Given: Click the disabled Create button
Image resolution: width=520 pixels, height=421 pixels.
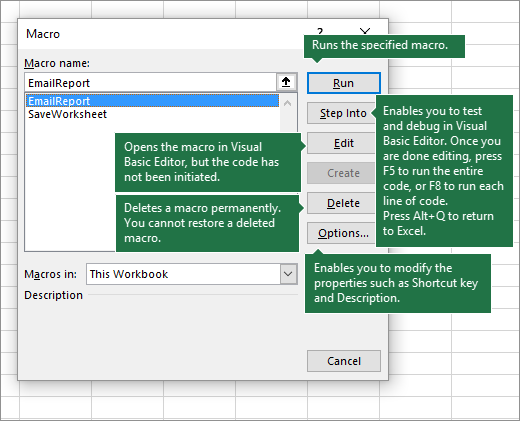Looking at the screenshot, I should 342,173.
